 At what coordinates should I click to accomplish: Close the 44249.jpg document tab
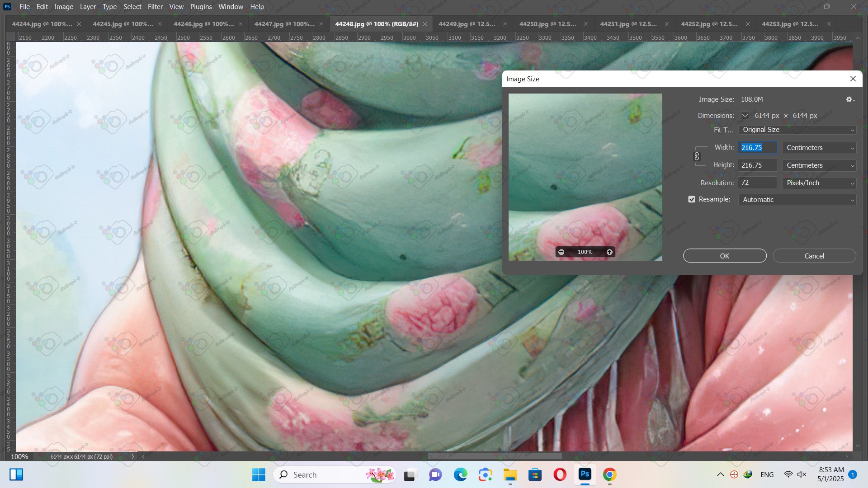(x=505, y=24)
